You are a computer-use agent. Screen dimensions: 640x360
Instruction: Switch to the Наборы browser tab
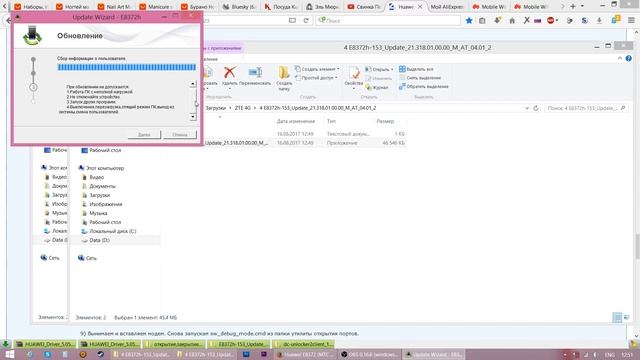(33, 7)
